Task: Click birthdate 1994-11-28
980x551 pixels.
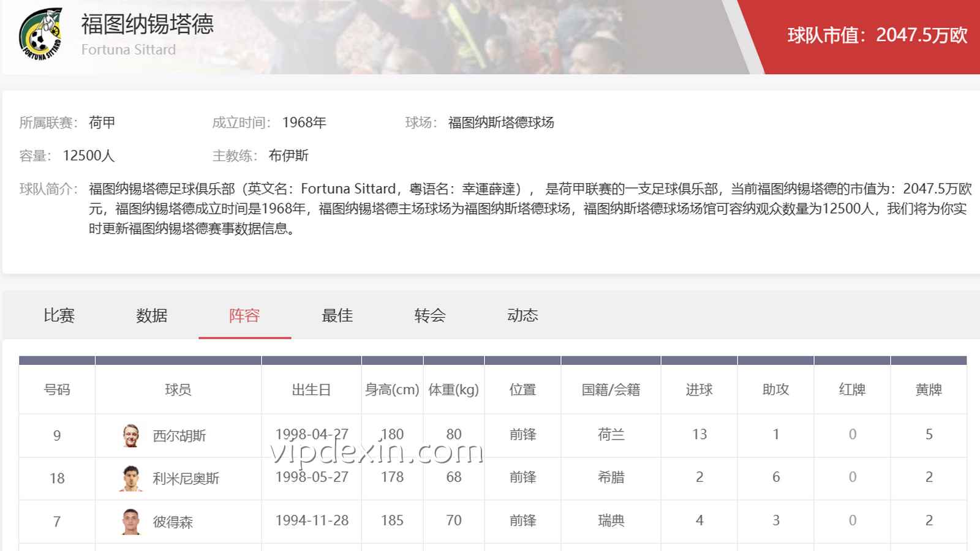Action: 312,520
